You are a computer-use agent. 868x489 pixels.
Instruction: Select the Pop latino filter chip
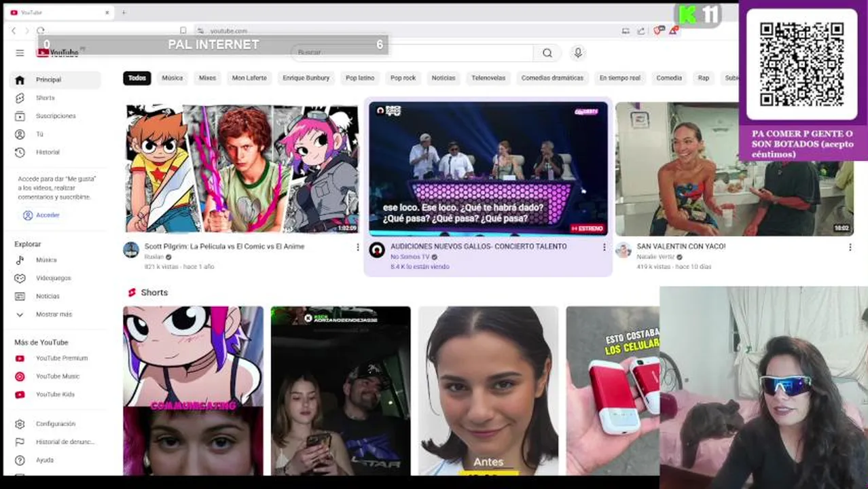[360, 78]
